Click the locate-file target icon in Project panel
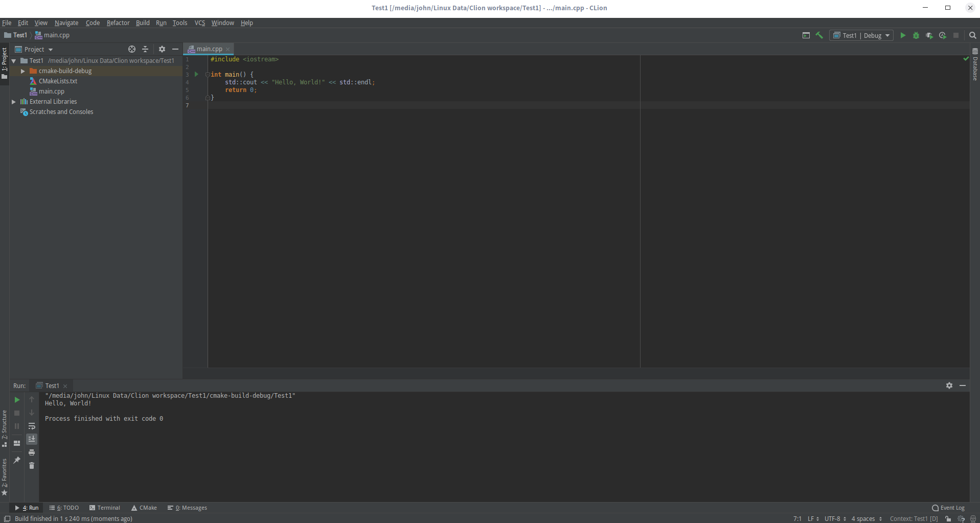This screenshot has height=523, width=980. (x=132, y=49)
